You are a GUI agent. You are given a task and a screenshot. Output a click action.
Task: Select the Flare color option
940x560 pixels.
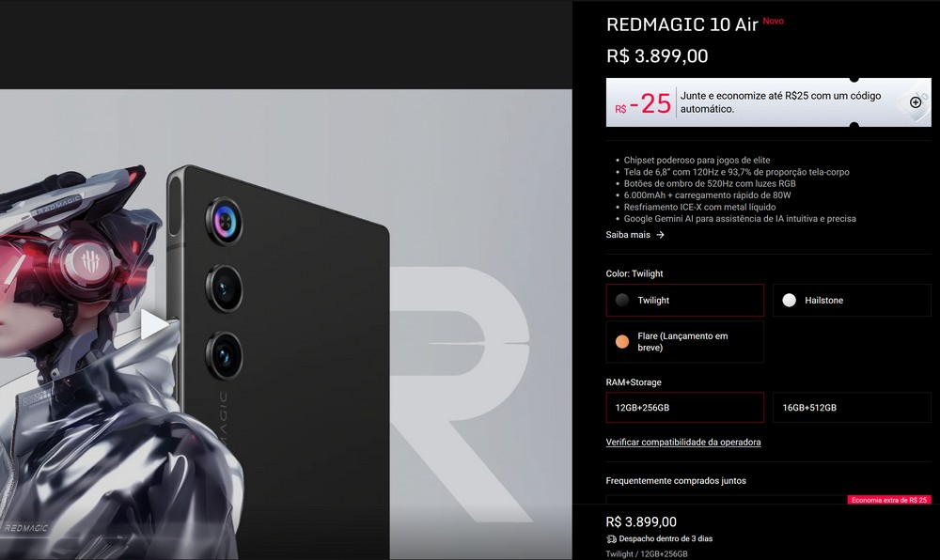coord(684,341)
